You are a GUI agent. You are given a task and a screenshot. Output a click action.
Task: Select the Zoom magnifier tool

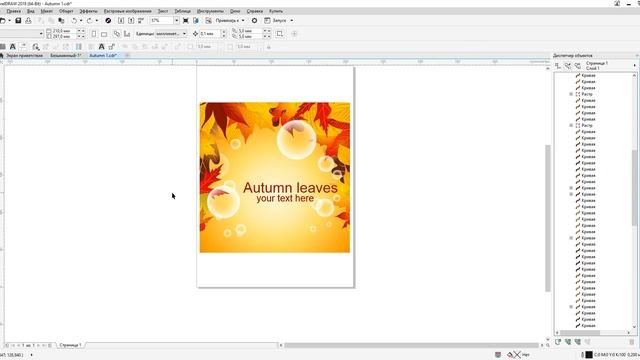tap(36, 47)
